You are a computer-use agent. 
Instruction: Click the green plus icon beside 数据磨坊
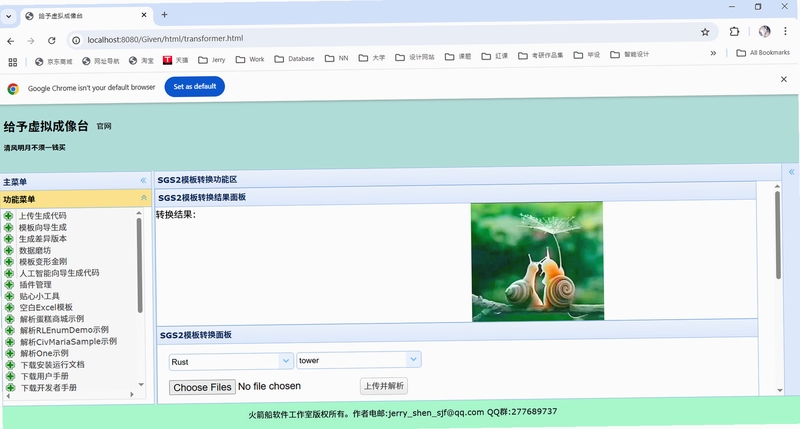tap(9, 250)
